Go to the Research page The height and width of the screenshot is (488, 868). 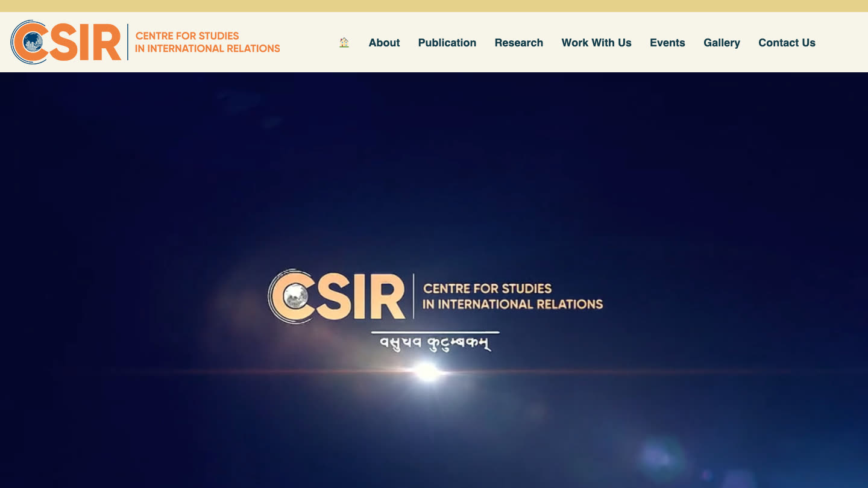519,43
